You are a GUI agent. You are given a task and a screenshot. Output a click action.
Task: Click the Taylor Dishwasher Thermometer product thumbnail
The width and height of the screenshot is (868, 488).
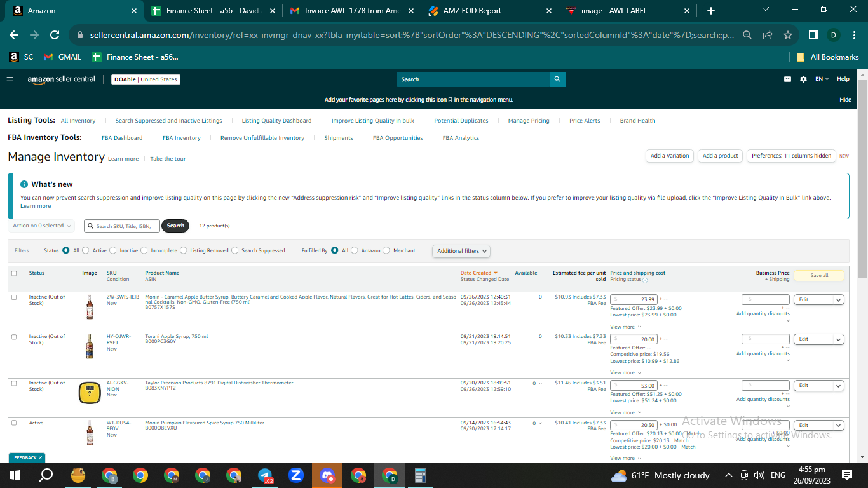90,393
